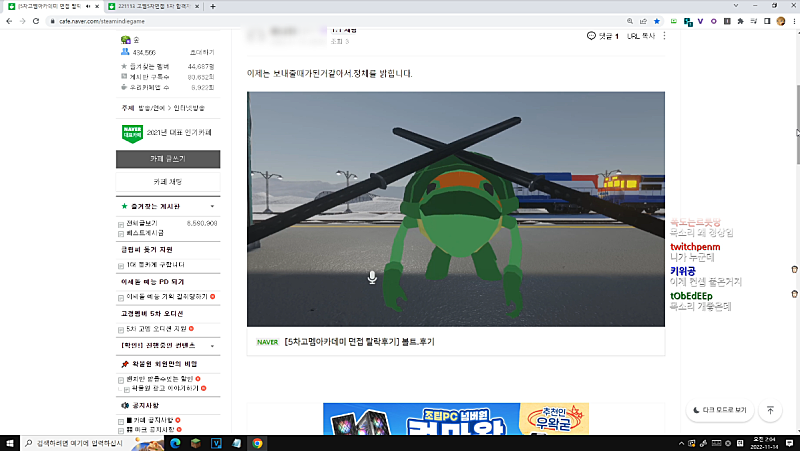Open the board under 이세돌 예능 PD 되기

coord(167,296)
